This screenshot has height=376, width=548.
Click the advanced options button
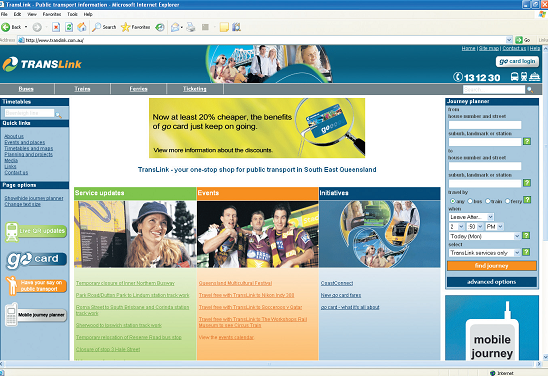[492, 282]
